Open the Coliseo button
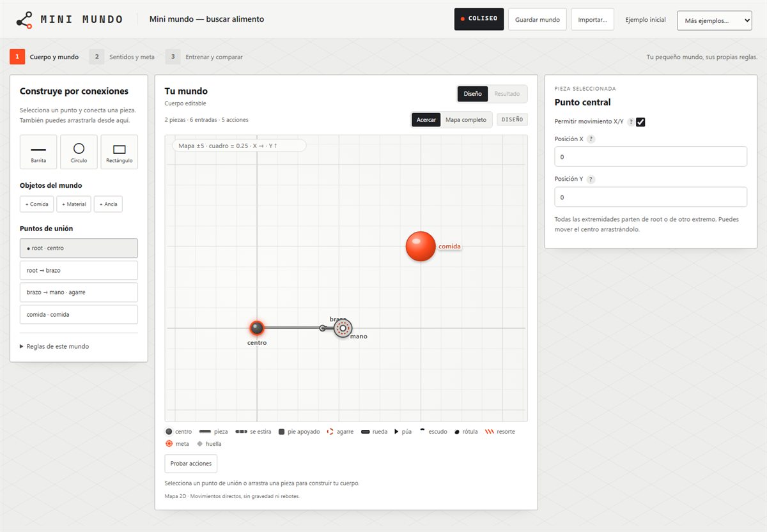This screenshot has height=532, width=767. point(479,19)
